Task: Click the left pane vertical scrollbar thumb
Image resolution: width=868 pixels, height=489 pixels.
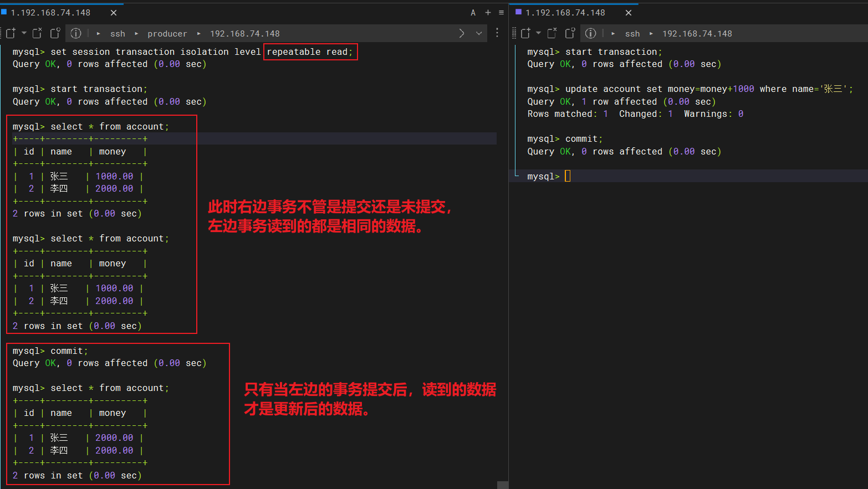Action: 503,485
